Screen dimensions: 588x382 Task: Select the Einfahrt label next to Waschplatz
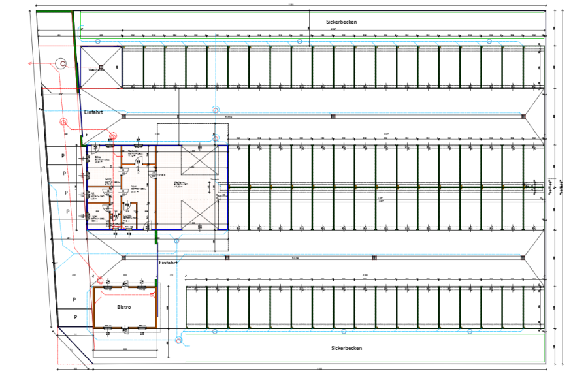[94, 112]
